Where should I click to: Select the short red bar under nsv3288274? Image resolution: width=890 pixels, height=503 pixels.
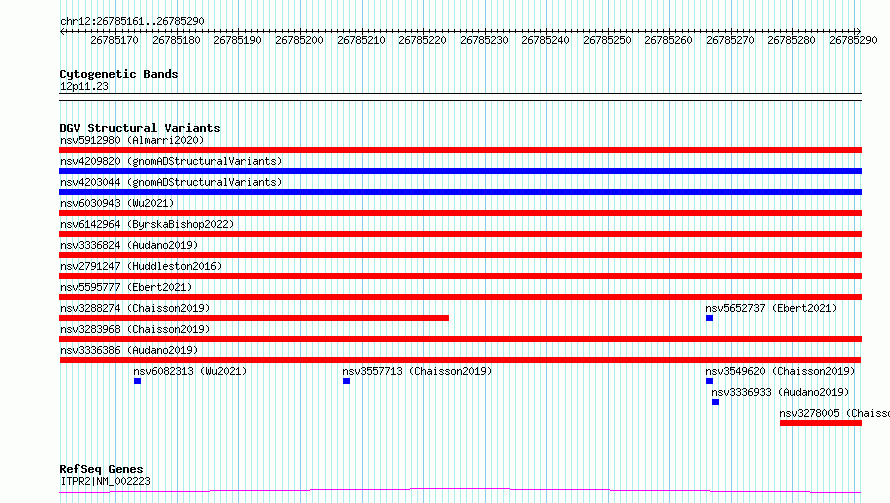pyautogui.click(x=254, y=318)
